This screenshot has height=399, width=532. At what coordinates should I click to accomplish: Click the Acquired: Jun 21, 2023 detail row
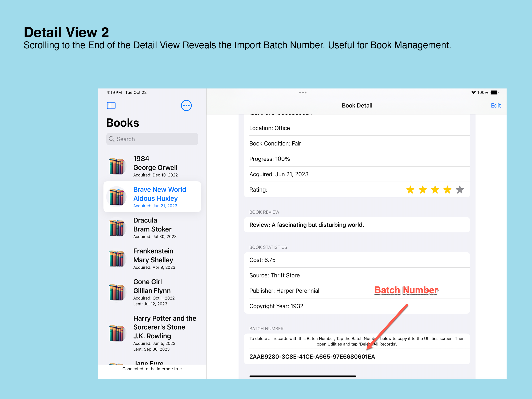pyautogui.click(x=357, y=174)
